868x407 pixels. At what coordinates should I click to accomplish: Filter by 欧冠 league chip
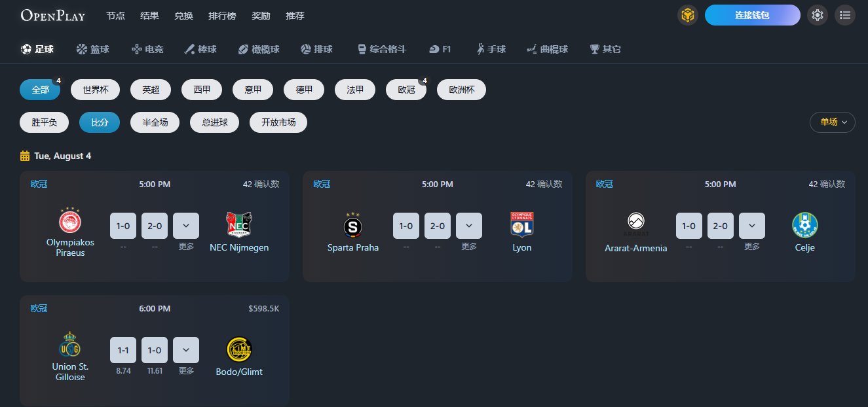(x=406, y=90)
